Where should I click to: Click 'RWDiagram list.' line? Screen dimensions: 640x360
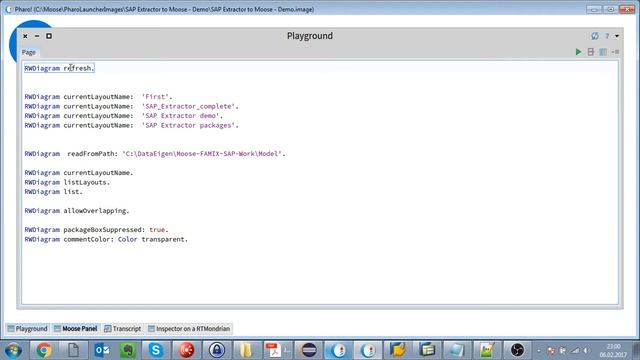[x=53, y=191]
